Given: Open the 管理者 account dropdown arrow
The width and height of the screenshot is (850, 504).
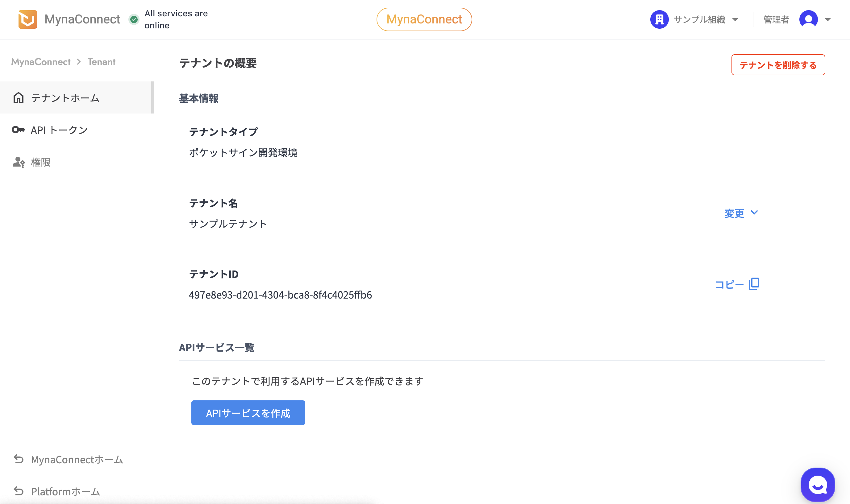Looking at the screenshot, I should point(827,20).
